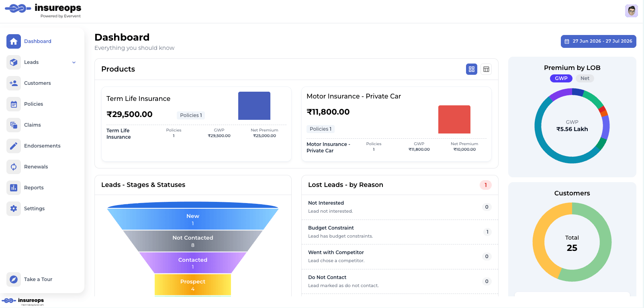644x308 pixels.
Task: Expand the Leads sidebar submenu chevron
Action: coord(74,62)
